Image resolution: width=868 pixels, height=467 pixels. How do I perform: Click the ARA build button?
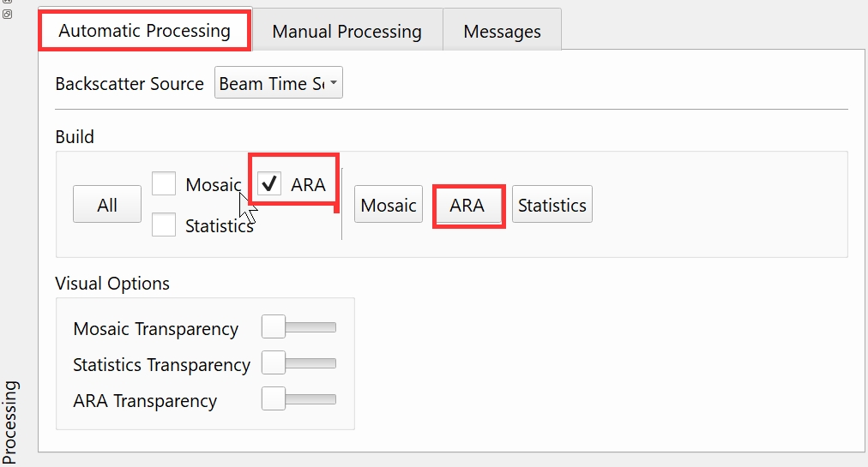point(467,206)
